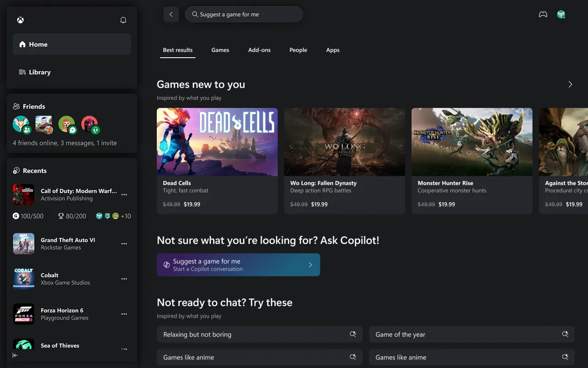Open more options for Forza Horizon 6

[x=124, y=314]
